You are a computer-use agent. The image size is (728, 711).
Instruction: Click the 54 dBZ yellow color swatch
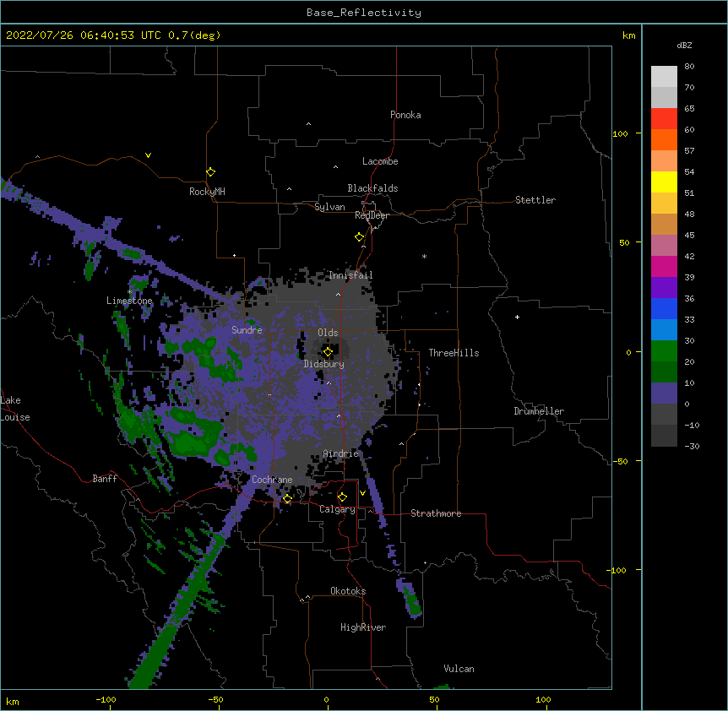(664, 182)
